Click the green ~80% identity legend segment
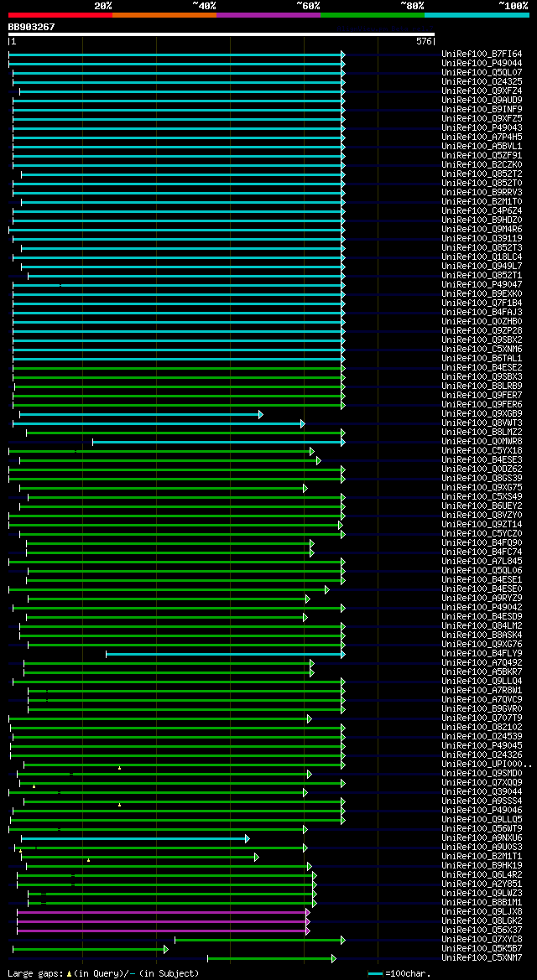 (373, 14)
